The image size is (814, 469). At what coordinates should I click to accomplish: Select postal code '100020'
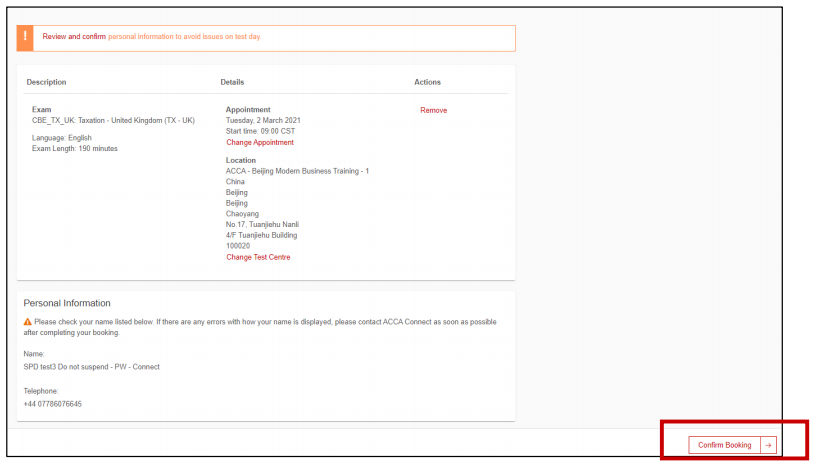pyautogui.click(x=238, y=246)
